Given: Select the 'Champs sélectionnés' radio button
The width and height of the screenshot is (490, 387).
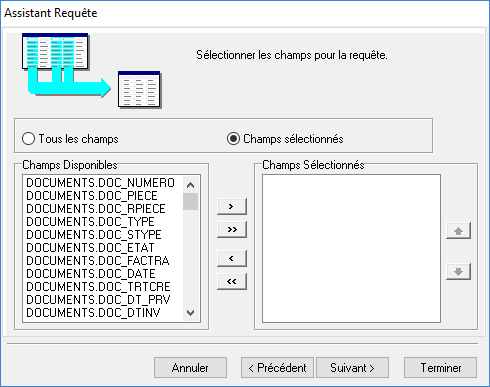Looking at the screenshot, I should 233,139.
